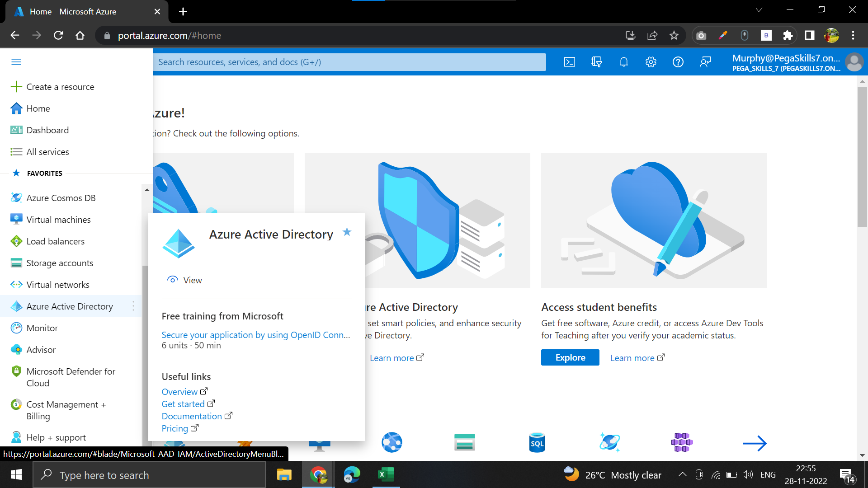Image resolution: width=868 pixels, height=488 pixels.
Task: Open Excel from the taskbar
Action: (386, 474)
